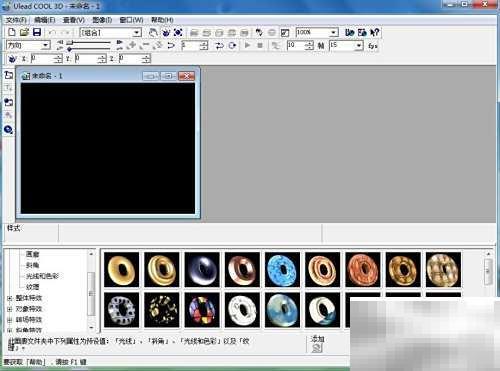Select 光线和色彩 in the tree list

[42, 276]
